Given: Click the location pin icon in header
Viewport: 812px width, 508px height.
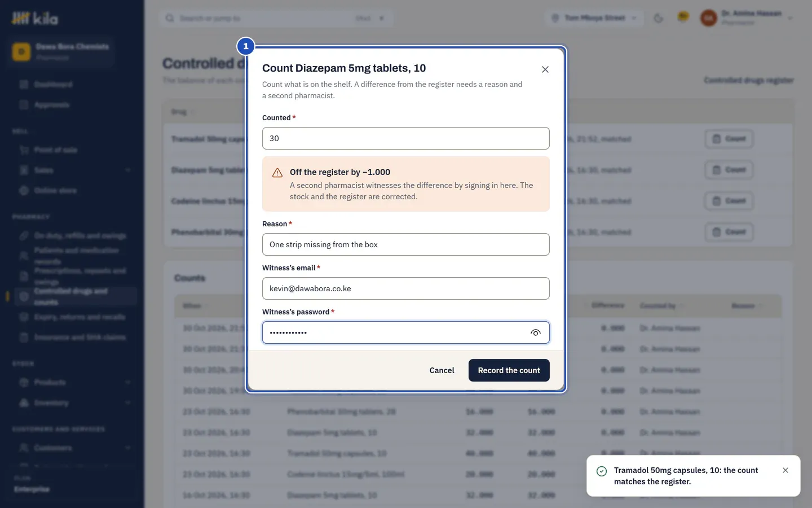Looking at the screenshot, I should [x=555, y=18].
